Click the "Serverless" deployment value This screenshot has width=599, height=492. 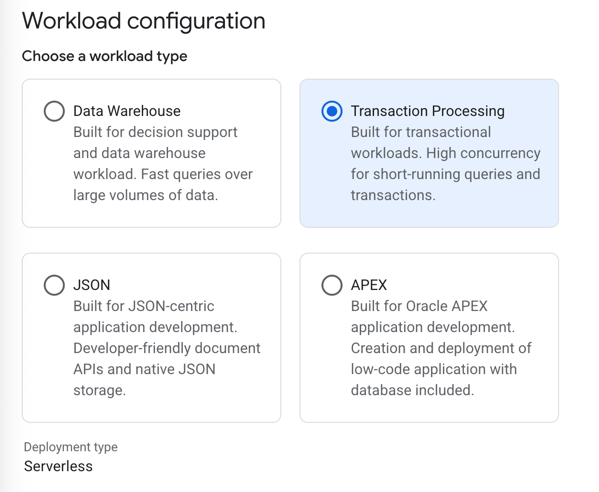tap(58, 466)
